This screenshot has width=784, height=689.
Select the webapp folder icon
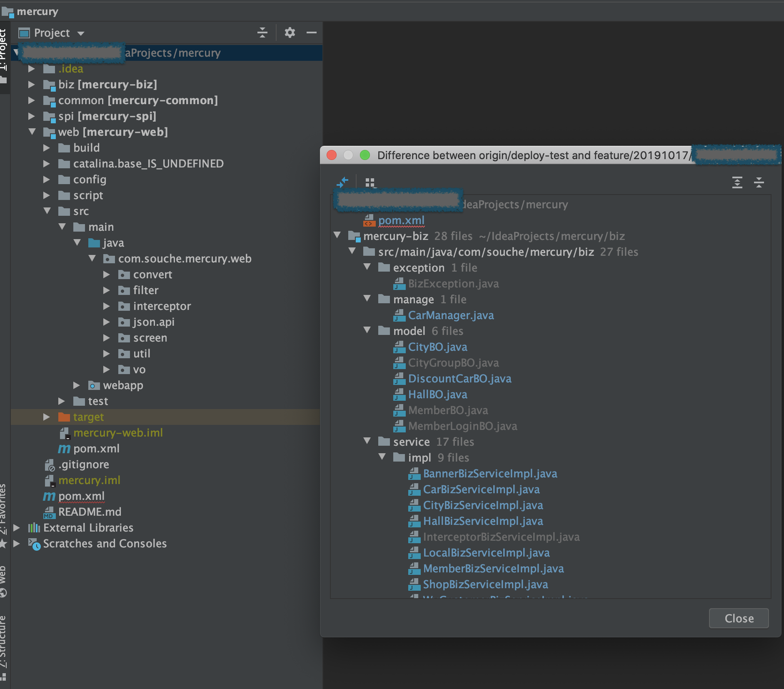(x=94, y=385)
